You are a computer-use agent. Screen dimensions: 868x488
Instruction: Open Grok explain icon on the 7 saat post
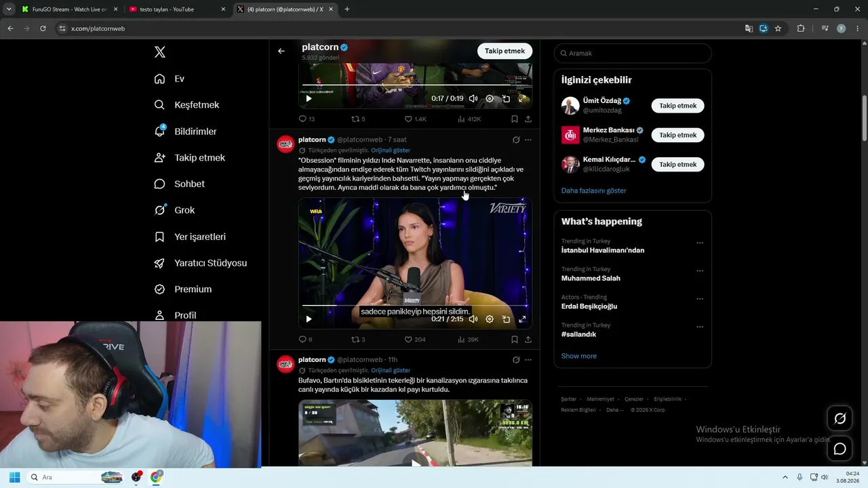(x=516, y=140)
